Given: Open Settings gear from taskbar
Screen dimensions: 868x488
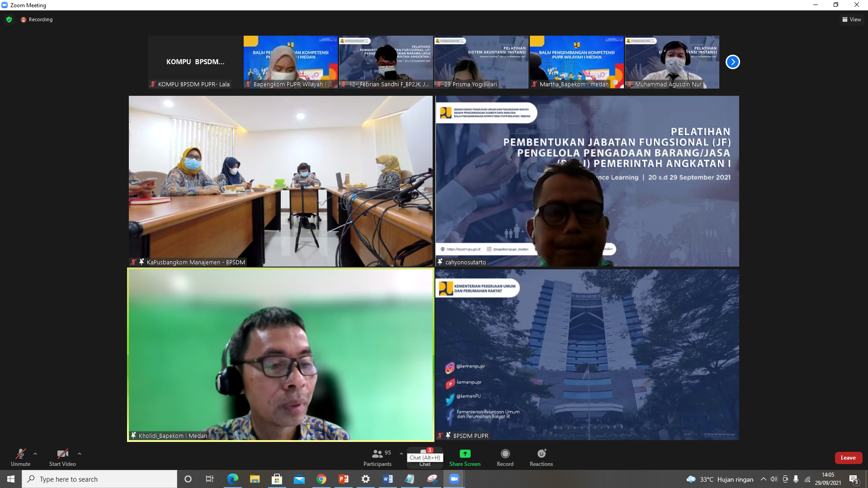Looking at the screenshot, I should 366,479.
